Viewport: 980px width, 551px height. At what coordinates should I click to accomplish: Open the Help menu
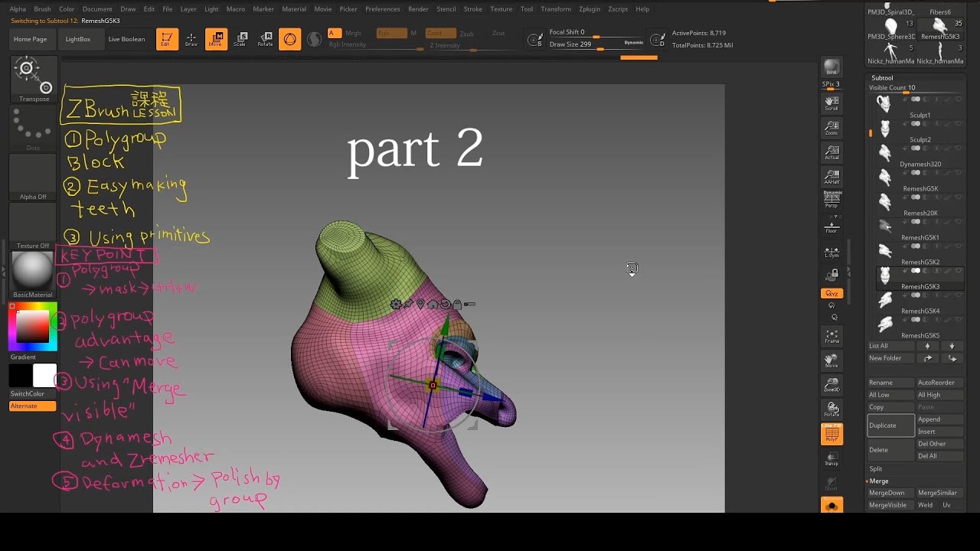[642, 9]
